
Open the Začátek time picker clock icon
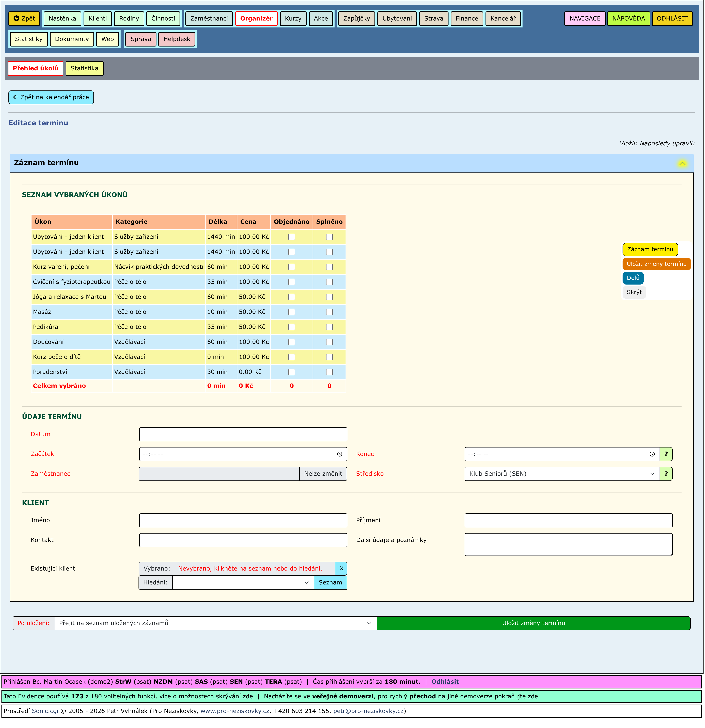339,454
